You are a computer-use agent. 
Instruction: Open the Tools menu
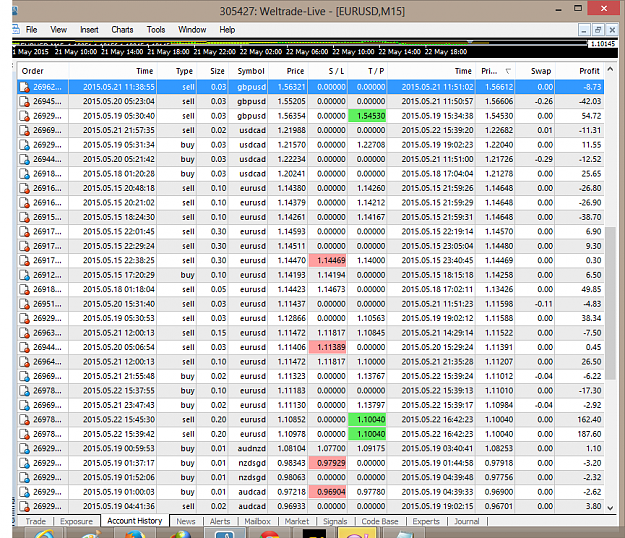pos(156,30)
